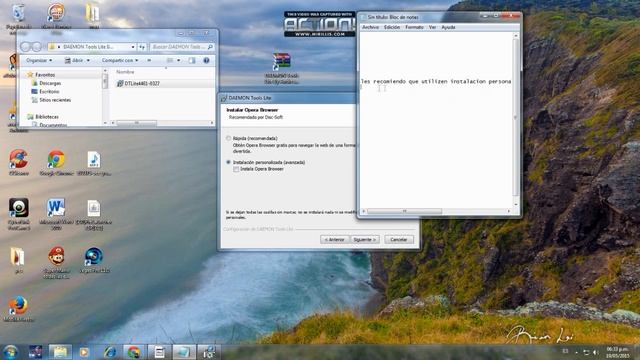Click Cancelar in DAEMON Tools installer
Screen dimensions: 640x360
(x=399, y=240)
